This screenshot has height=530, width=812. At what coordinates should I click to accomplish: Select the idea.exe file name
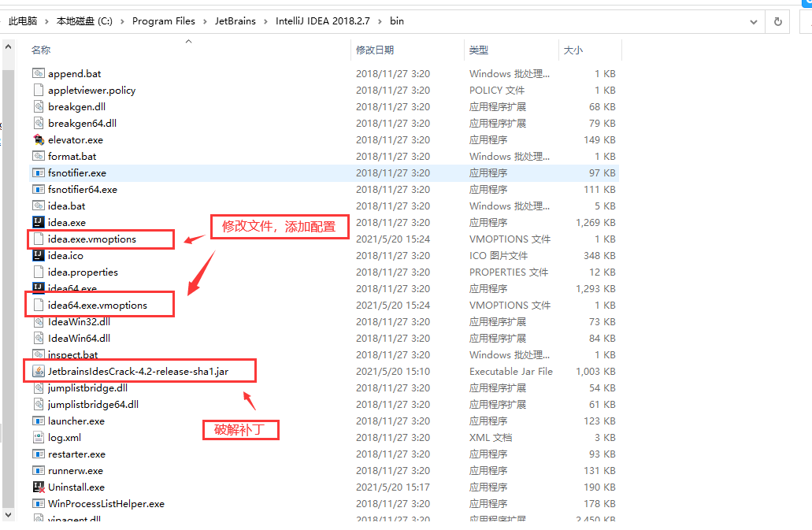(67, 223)
